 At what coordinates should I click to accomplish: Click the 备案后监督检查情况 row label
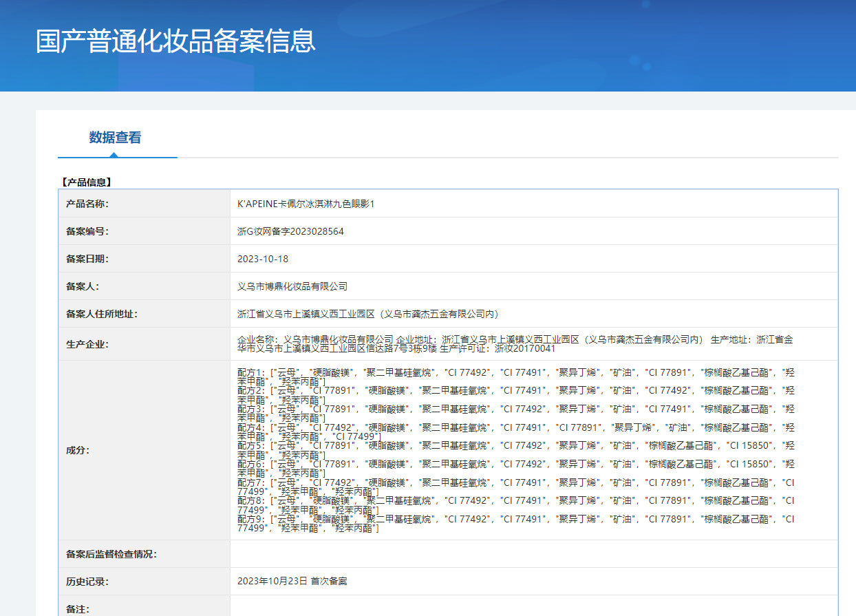click(x=111, y=554)
